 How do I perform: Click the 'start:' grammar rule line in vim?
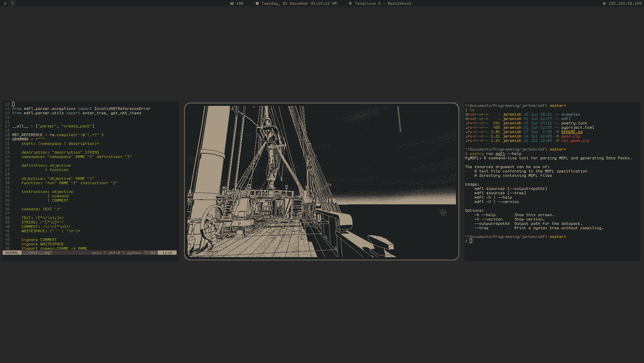[x=60, y=144]
